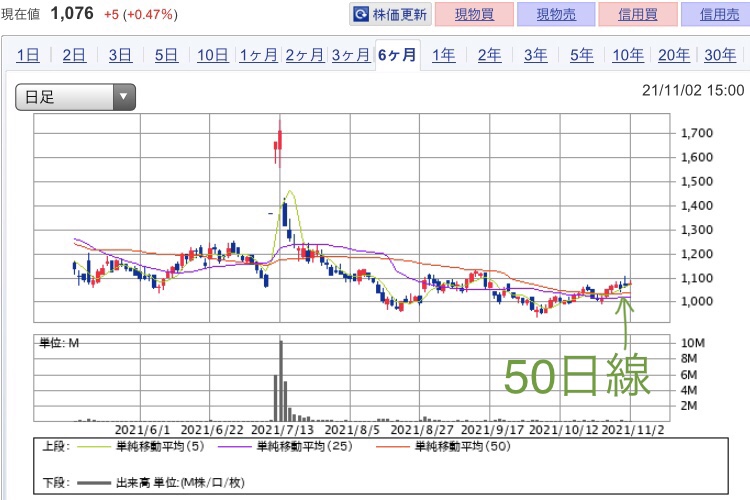Switch chart range to 1ヶ月
The height and width of the screenshot is (500, 750).
pos(258,55)
